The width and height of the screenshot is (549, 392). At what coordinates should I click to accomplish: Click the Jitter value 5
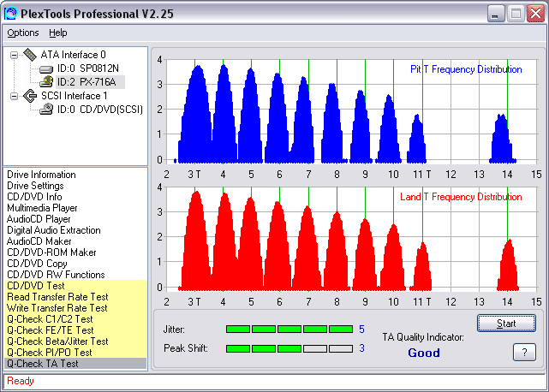[x=361, y=329]
